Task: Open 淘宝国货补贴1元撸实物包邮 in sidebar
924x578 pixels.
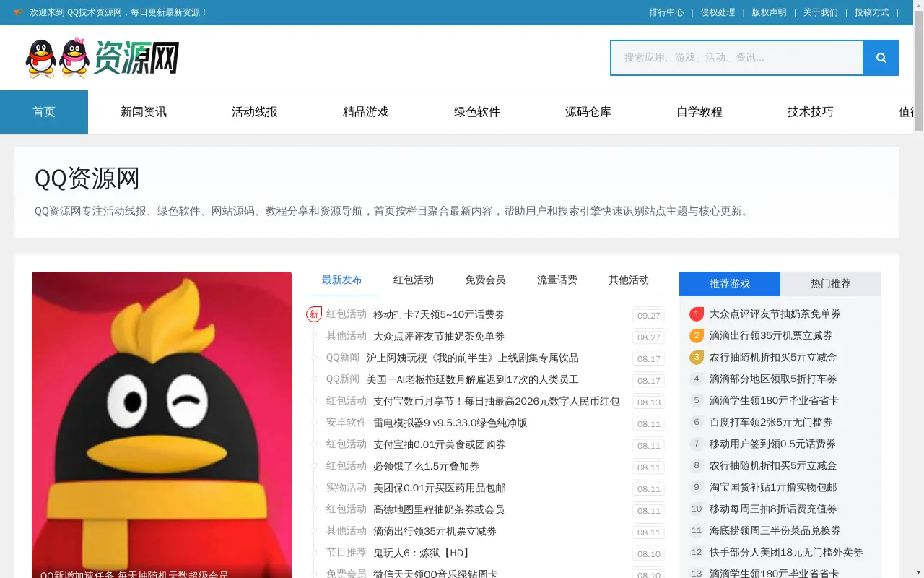Action: pos(773,487)
